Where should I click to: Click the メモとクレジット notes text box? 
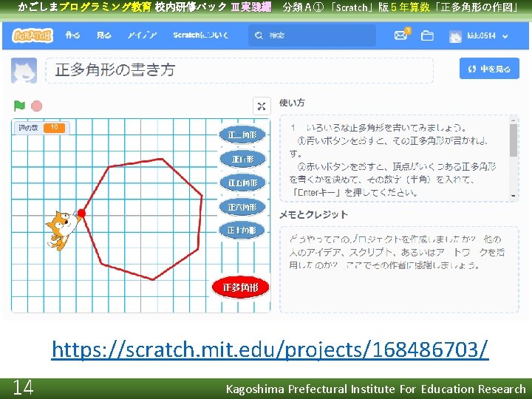(399, 270)
